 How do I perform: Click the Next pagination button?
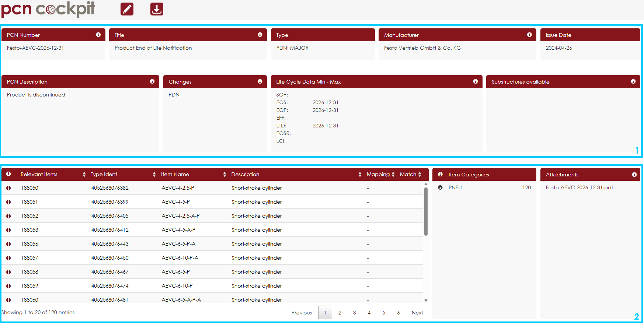pyautogui.click(x=417, y=313)
